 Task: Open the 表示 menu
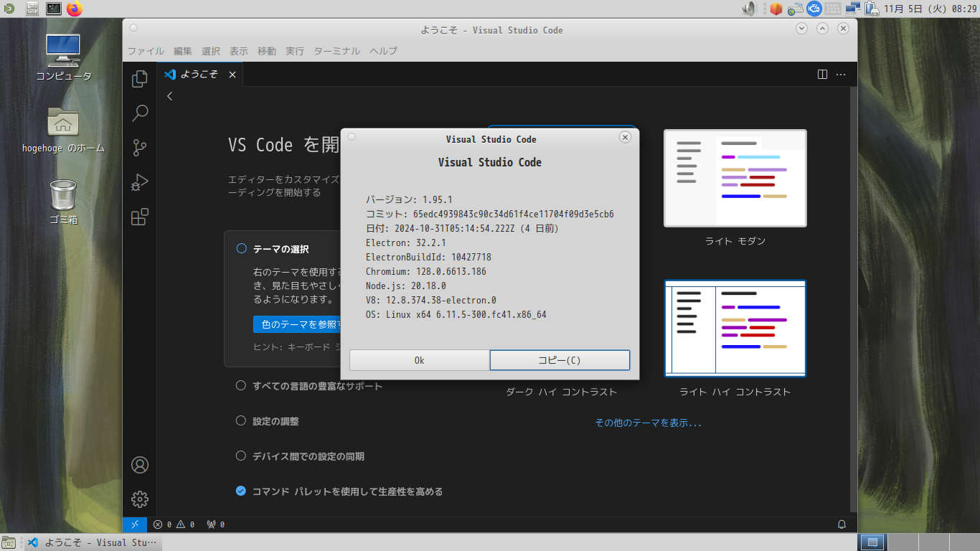click(239, 51)
